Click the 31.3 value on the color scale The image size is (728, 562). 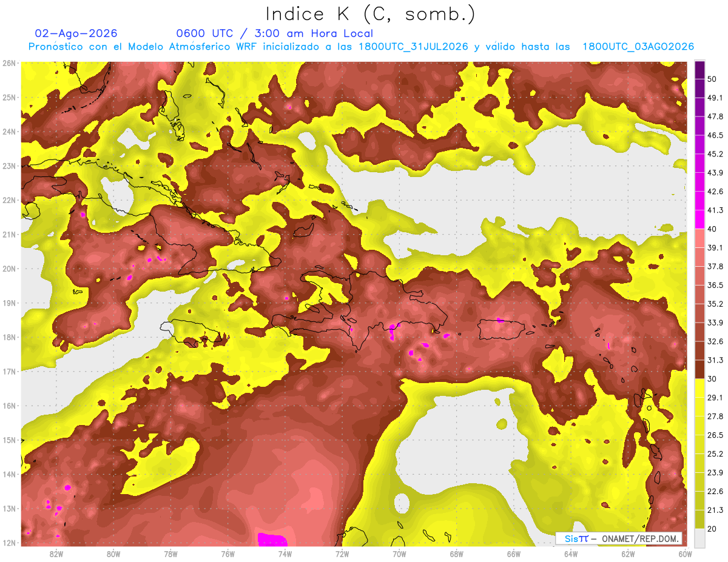[x=715, y=360]
